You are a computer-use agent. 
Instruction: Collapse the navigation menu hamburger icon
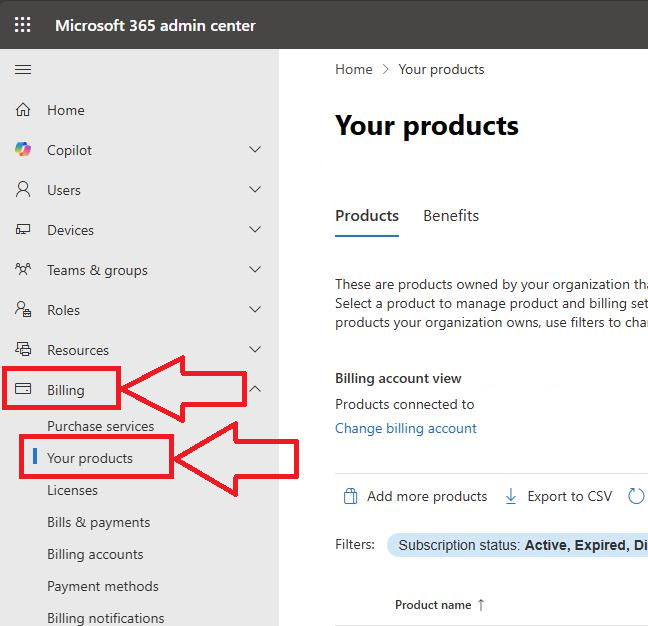23,69
